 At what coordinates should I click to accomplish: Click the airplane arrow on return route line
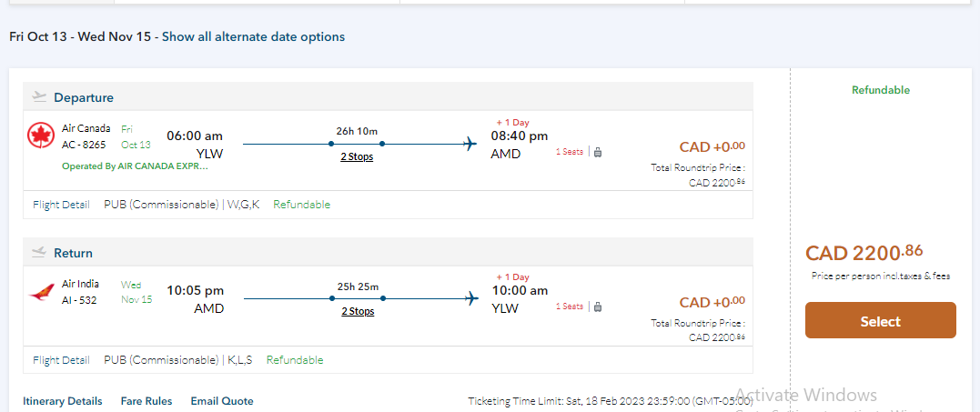470,297
